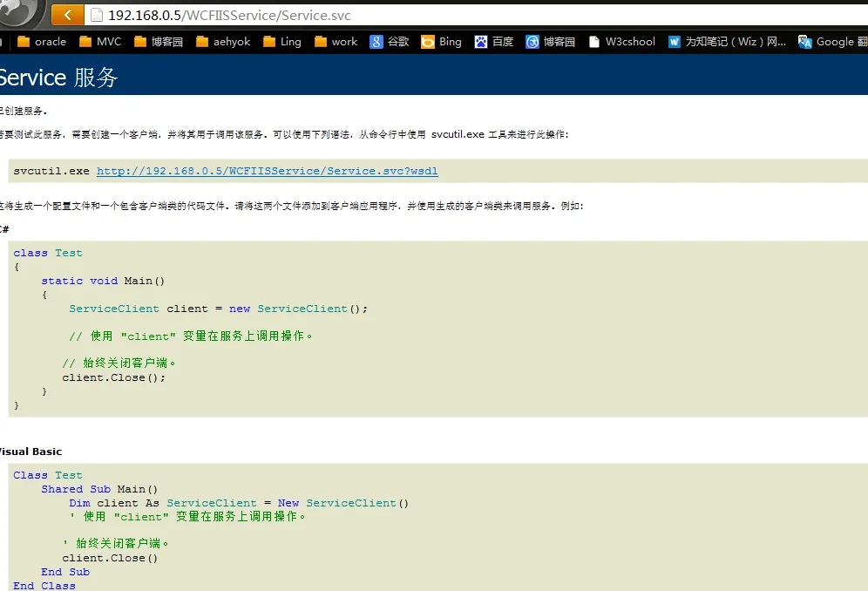Open the 百度 Baidu bookmark
This screenshot has width=868, height=591.
point(494,41)
